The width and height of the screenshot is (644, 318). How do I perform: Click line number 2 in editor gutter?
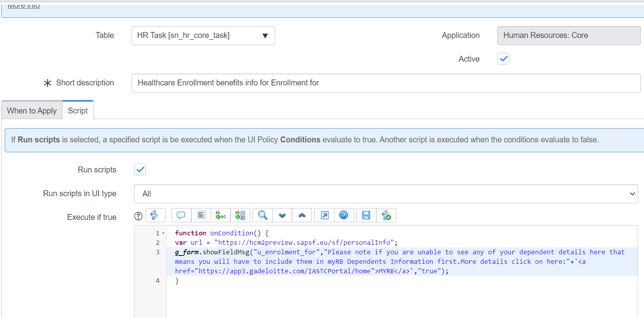(158, 242)
